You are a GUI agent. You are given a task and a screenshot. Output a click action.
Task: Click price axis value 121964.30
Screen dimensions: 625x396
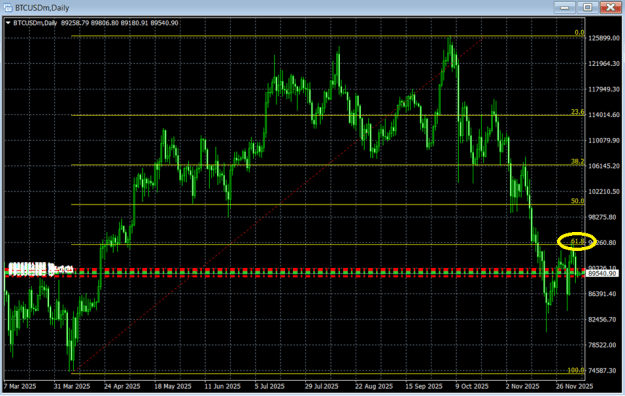[604, 64]
